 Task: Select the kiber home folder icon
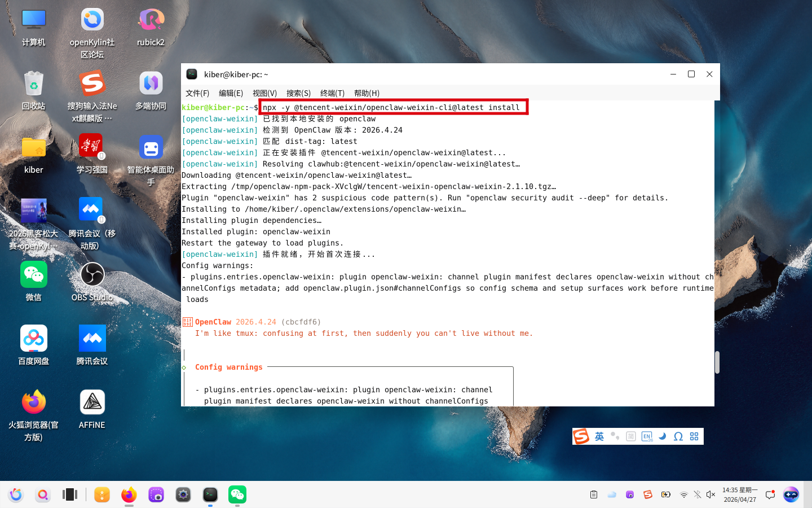[34, 147]
